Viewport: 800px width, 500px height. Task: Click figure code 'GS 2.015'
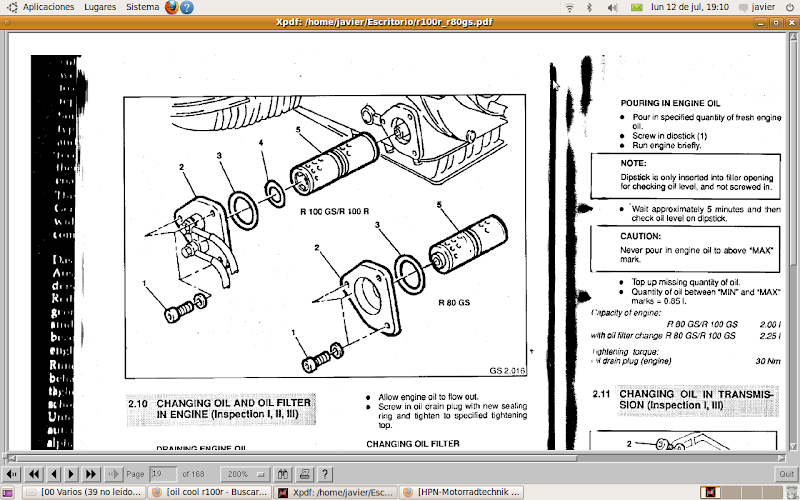click(507, 371)
